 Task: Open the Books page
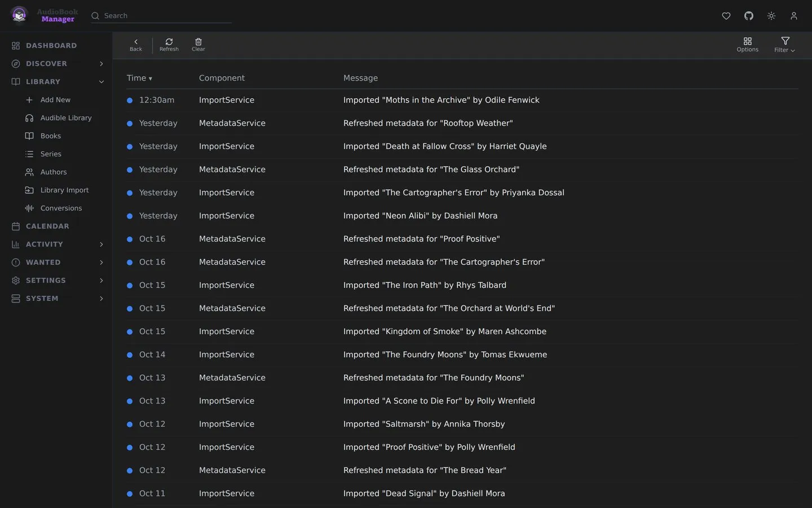[50, 136]
